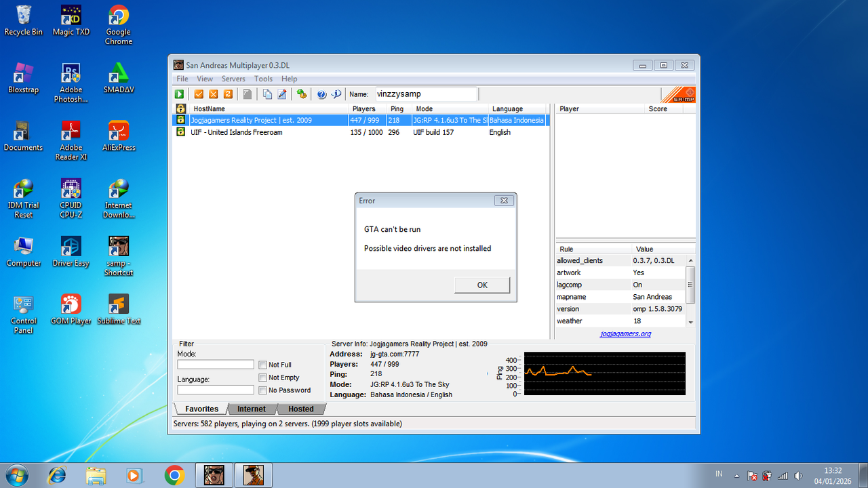Select the SMADAV desktop icon
The width and height of the screenshot is (868, 488).
pyautogui.click(x=119, y=78)
